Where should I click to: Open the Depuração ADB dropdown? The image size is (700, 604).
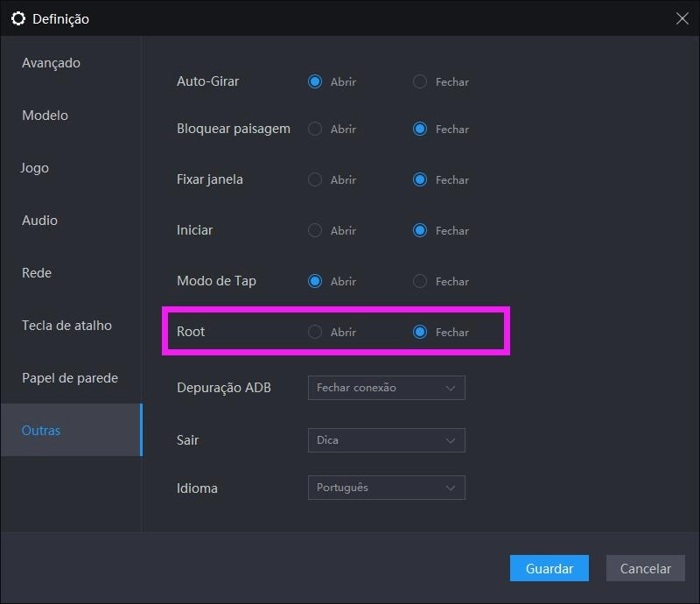pyautogui.click(x=386, y=388)
